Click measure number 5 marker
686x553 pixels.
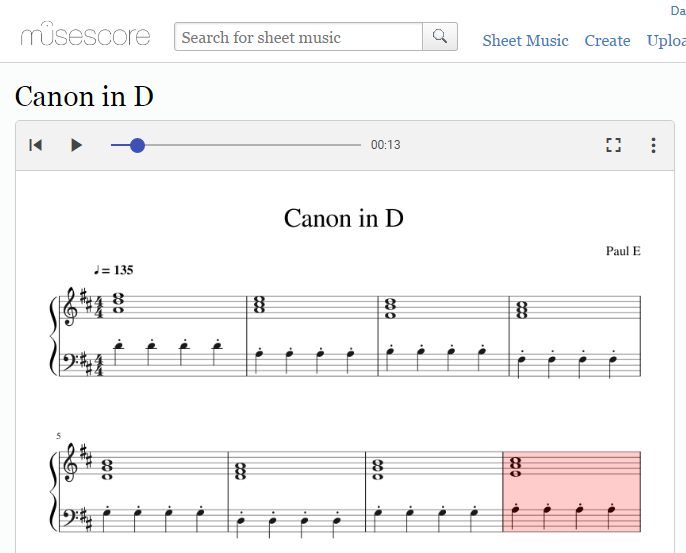pos(58,436)
